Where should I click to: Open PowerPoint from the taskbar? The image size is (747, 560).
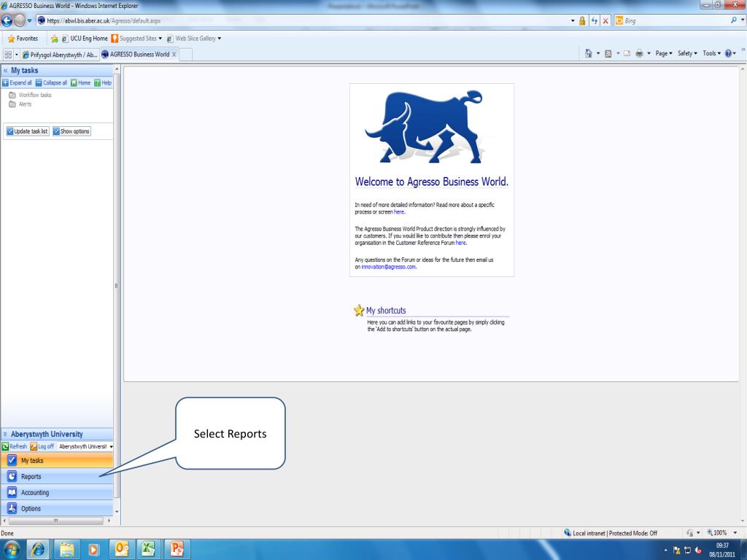177,550
